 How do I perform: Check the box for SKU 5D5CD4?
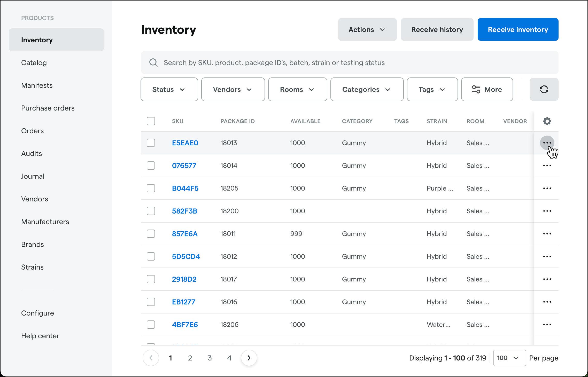[x=151, y=256]
